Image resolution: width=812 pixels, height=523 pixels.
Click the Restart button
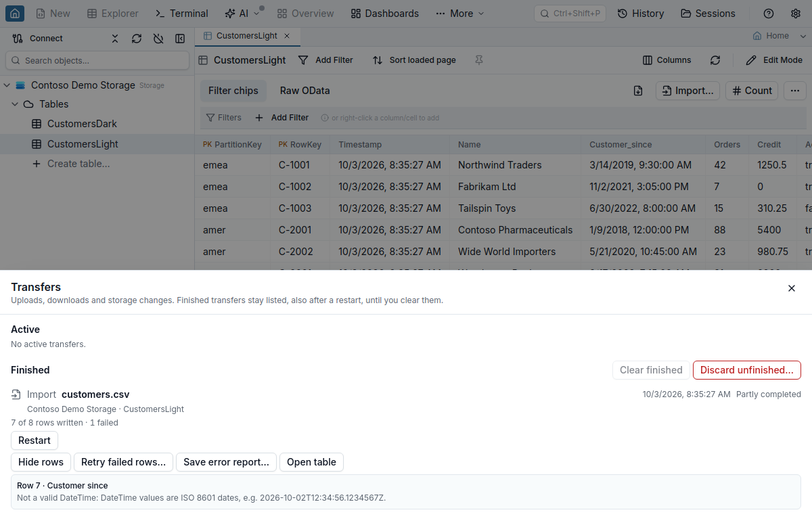[x=35, y=440]
